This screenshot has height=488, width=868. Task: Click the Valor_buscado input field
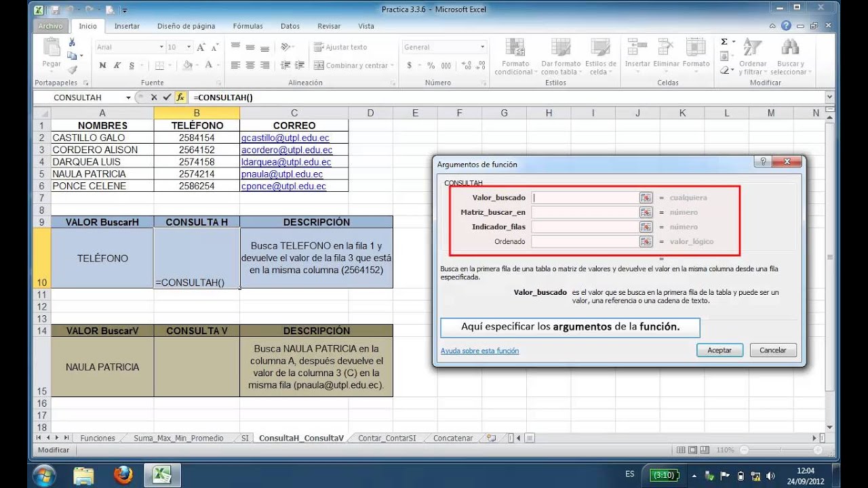585,198
